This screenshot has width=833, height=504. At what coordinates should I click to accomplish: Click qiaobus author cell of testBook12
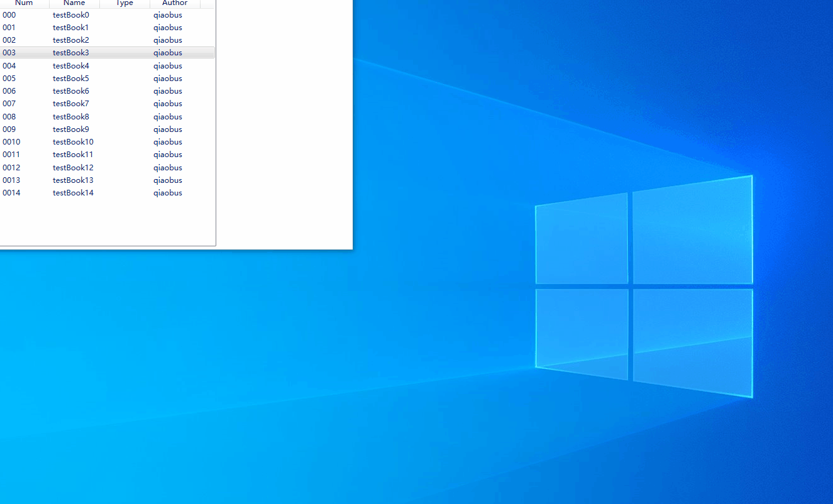click(168, 167)
